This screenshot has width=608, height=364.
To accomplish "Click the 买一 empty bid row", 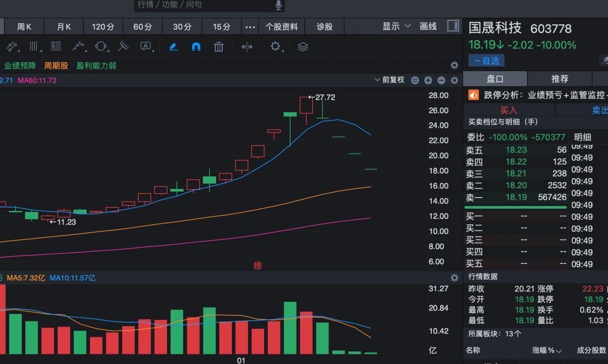I will pyautogui.click(x=516, y=216).
